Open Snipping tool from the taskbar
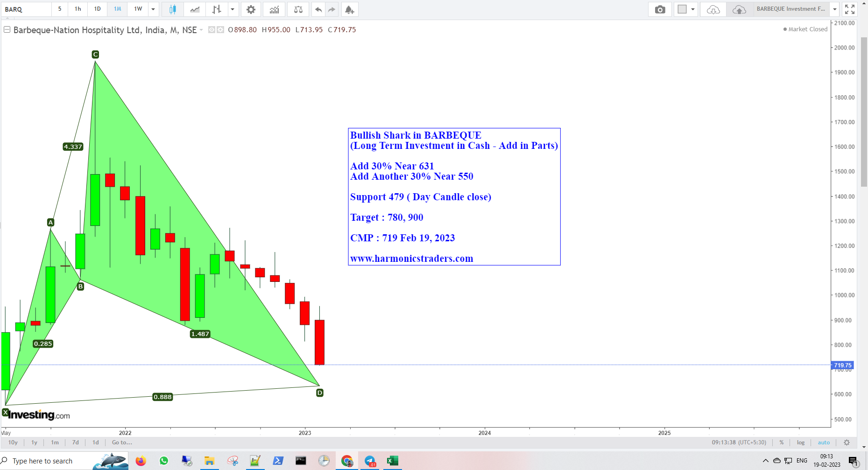The height and width of the screenshot is (470, 868). coord(233,461)
